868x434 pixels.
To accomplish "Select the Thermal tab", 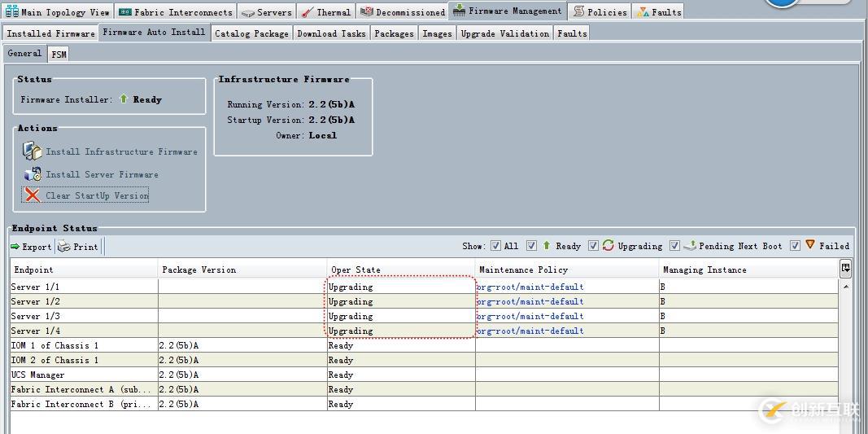I will [x=326, y=11].
